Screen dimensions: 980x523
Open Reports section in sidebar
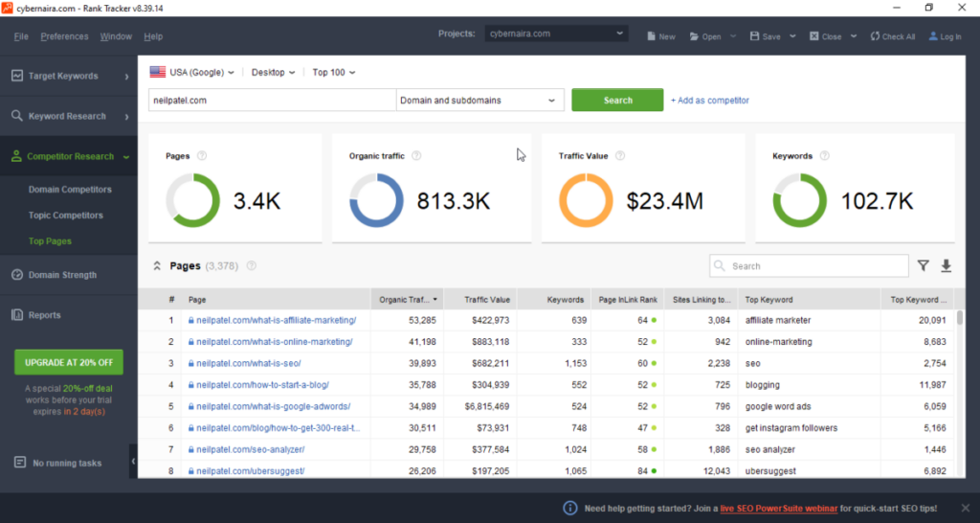coord(44,315)
